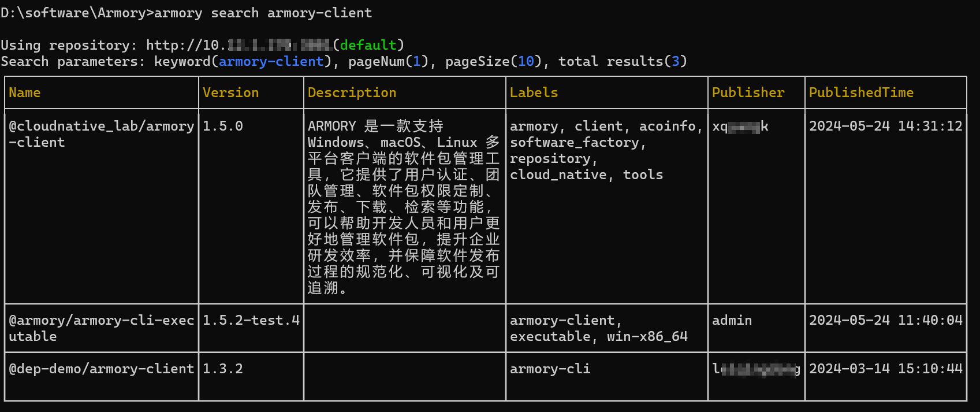
Task: Select the @cloudnative_lab/armory-client package name
Action: pos(101,133)
